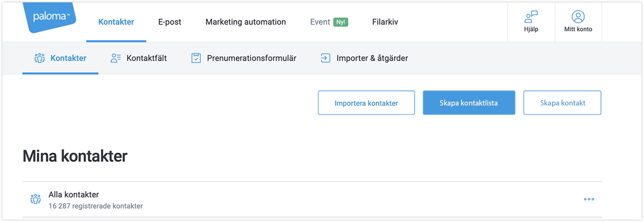
Task: Click the green Ny! badge
Action: [341, 22]
